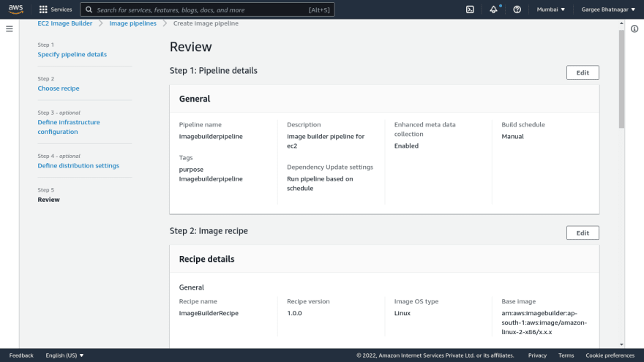
Task: Select Build schedule value Manual
Action: 512,136
